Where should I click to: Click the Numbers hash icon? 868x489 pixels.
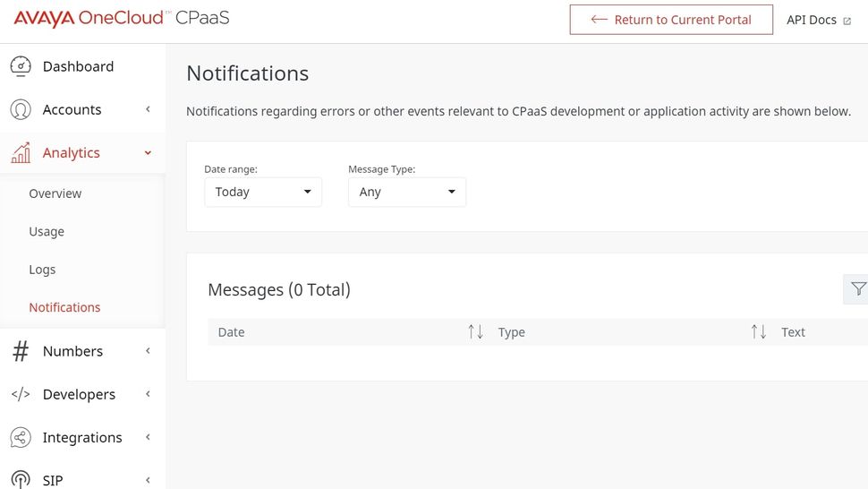coord(21,351)
